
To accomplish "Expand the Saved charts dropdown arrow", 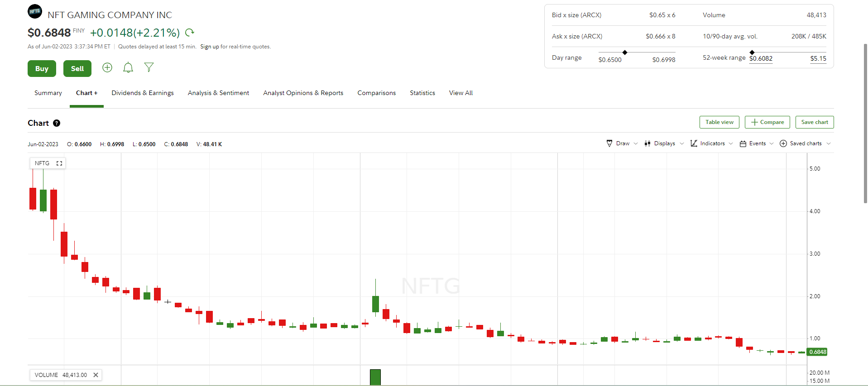I will 829,143.
